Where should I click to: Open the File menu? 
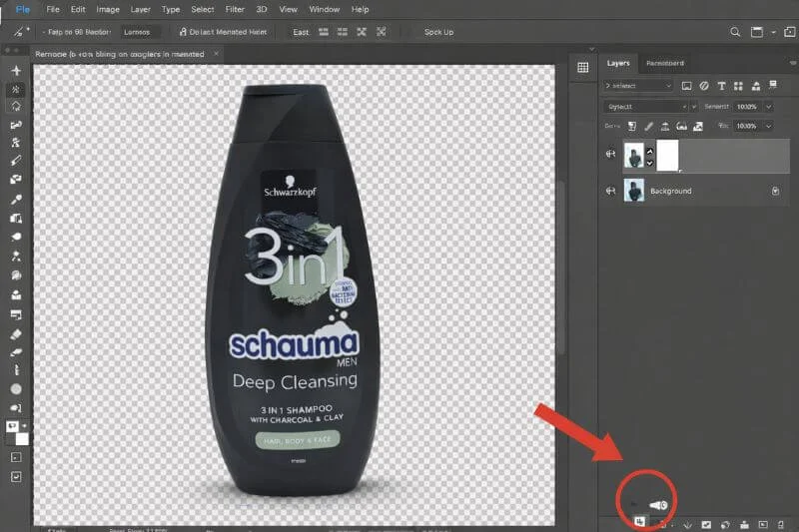coord(53,9)
